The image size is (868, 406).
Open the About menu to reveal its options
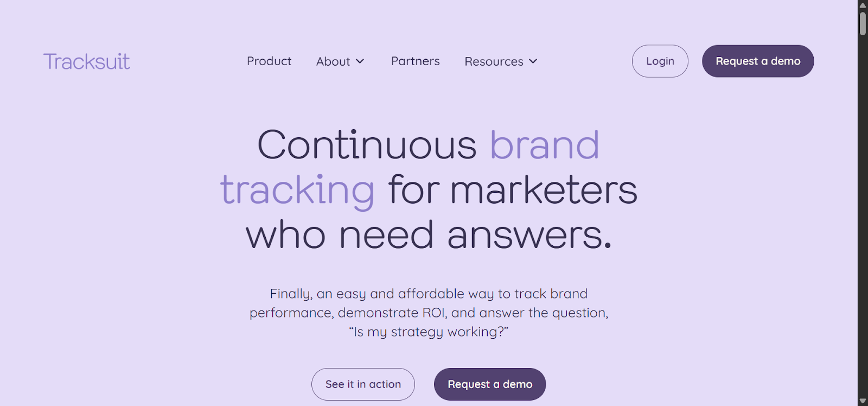point(339,61)
